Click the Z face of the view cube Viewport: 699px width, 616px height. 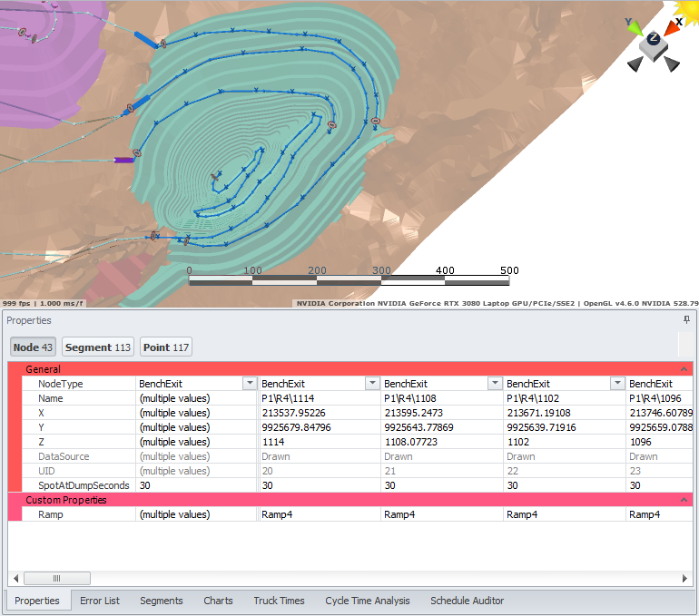[x=653, y=40]
